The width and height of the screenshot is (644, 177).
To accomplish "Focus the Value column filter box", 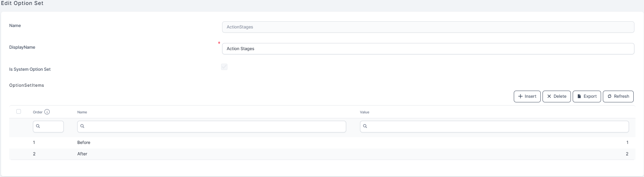I will [x=497, y=127].
